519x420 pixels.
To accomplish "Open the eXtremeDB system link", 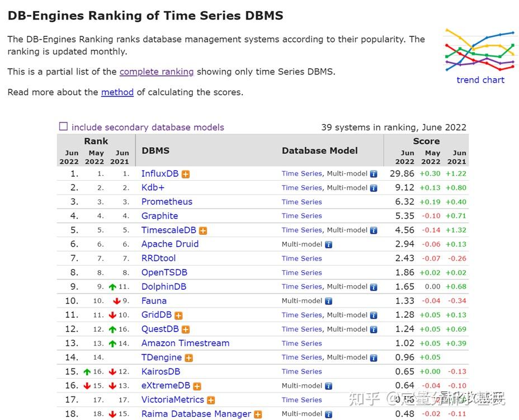I will tap(166, 385).
